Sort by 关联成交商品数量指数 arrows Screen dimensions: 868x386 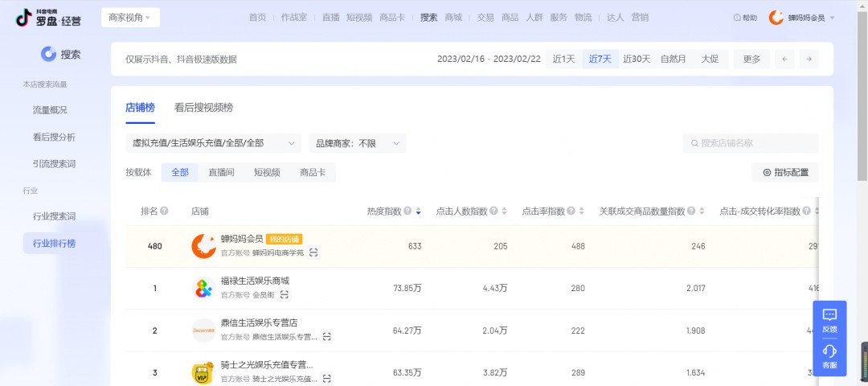point(702,211)
